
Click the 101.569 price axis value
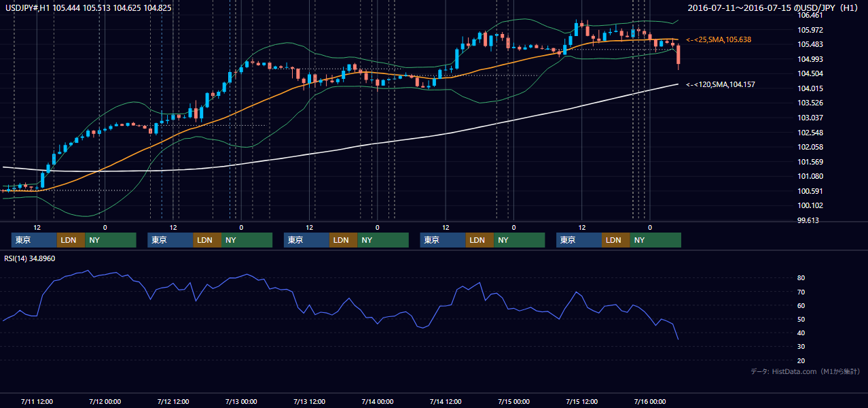coord(810,162)
